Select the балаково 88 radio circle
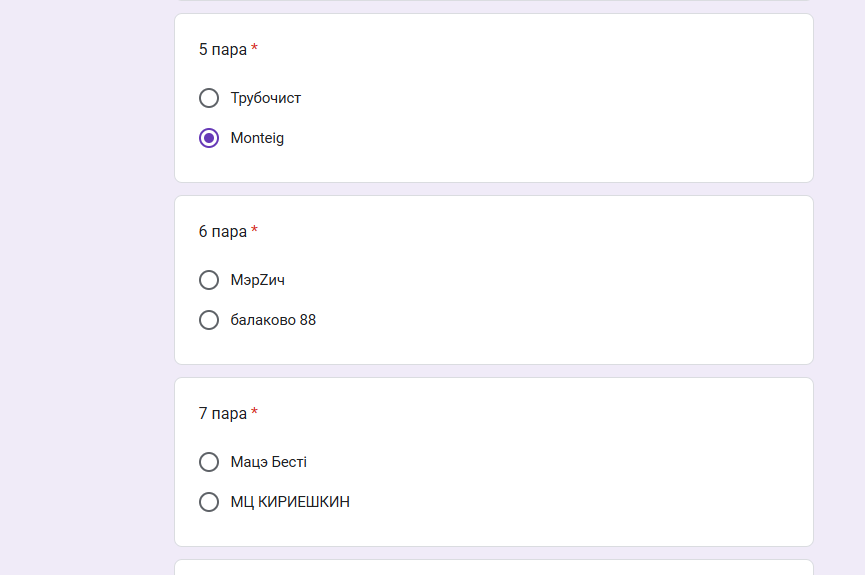865x575 pixels. point(209,320)
